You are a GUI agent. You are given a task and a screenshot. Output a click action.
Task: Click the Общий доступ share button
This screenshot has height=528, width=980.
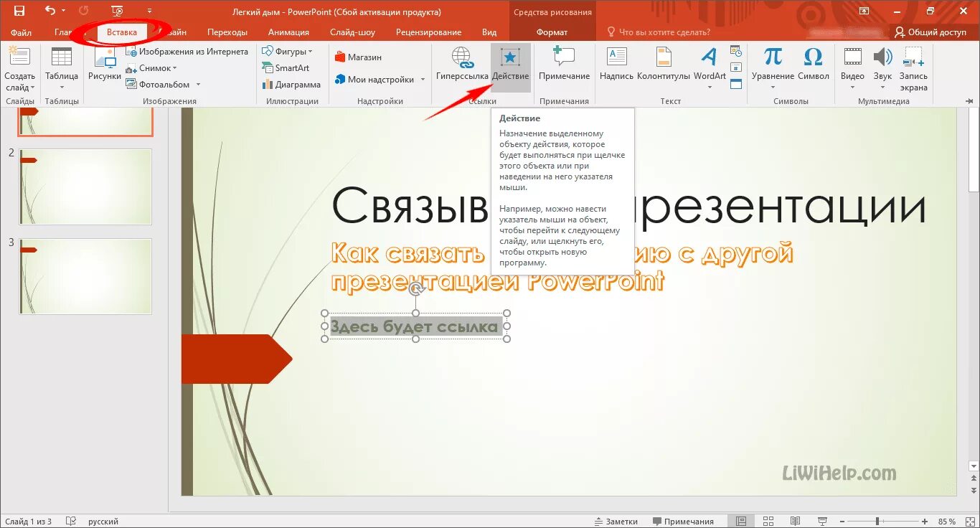[x=930, y=32]
